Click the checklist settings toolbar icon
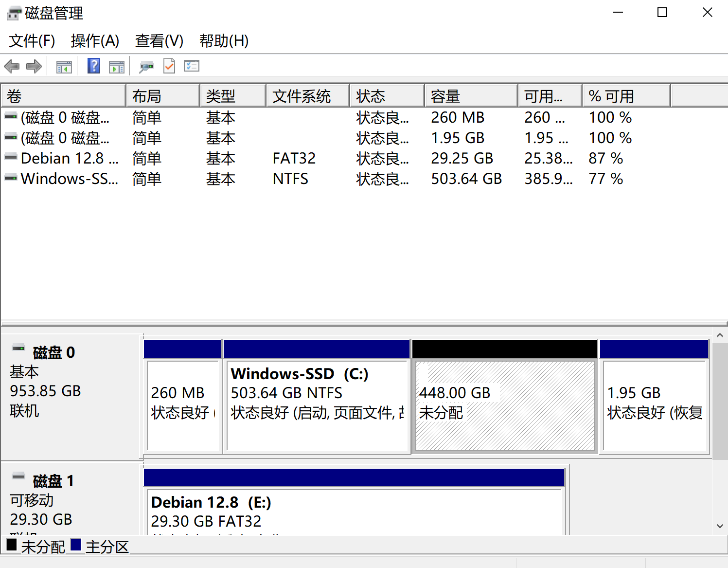Image resolution: width=728 pixels, height=568 pixels. coord(192,66)
